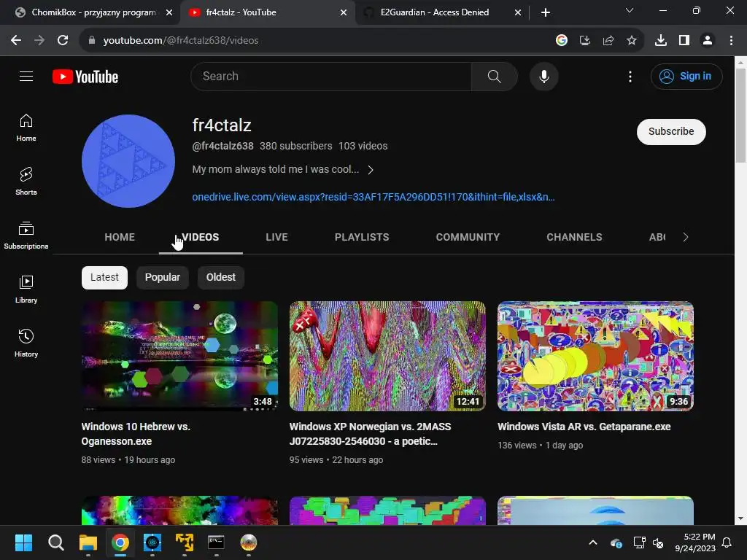Click the muted volume icon in system tray
The width and height of the screenshot is (747, 560).
(658, 542)
